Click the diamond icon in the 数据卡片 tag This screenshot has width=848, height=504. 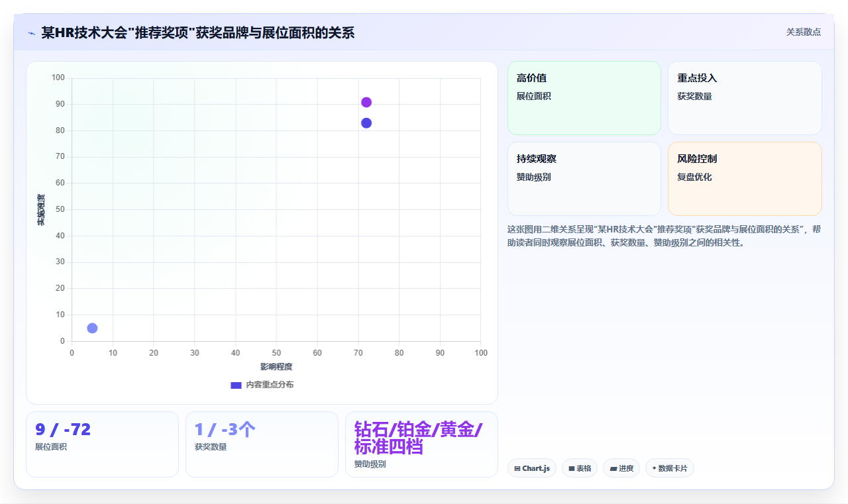(x=654, y=468)
